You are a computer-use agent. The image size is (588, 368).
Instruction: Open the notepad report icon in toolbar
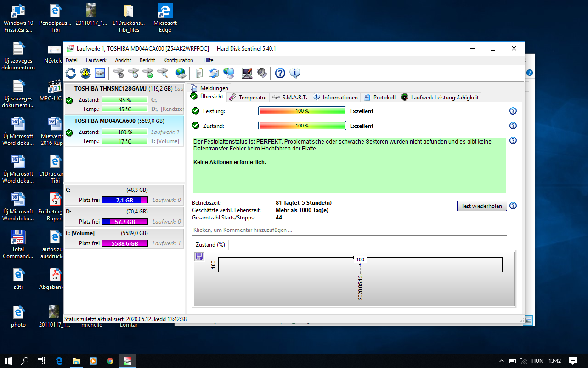tap(199, 73)
